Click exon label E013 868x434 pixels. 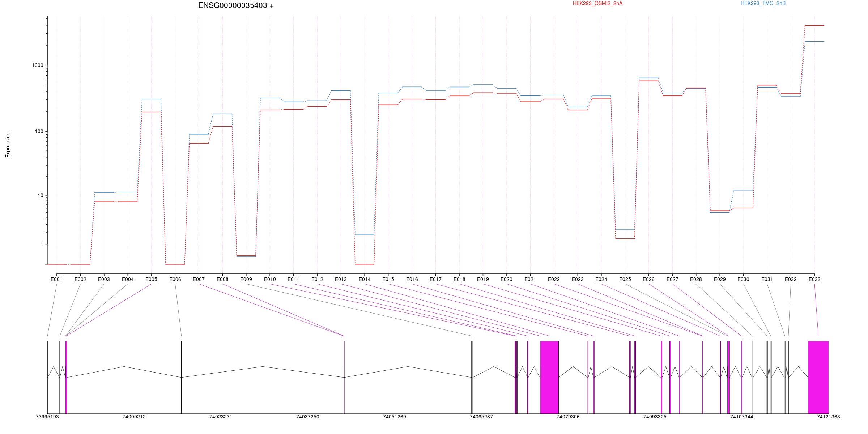(x=341, y=279)
